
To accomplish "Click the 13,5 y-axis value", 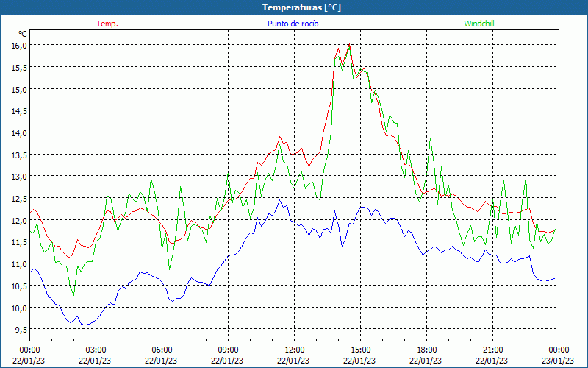I will click(x=20, y=155).
